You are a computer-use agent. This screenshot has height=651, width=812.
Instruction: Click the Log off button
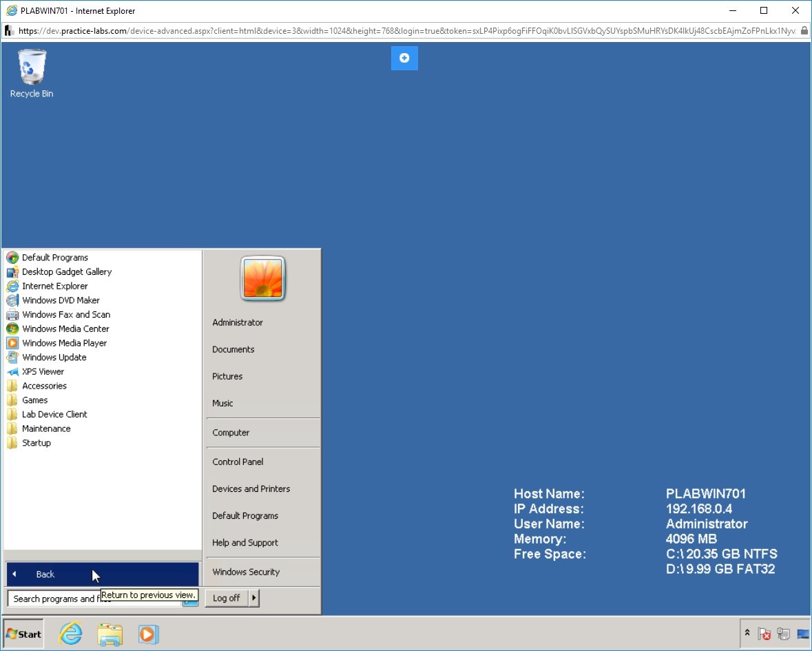[227, 598]
